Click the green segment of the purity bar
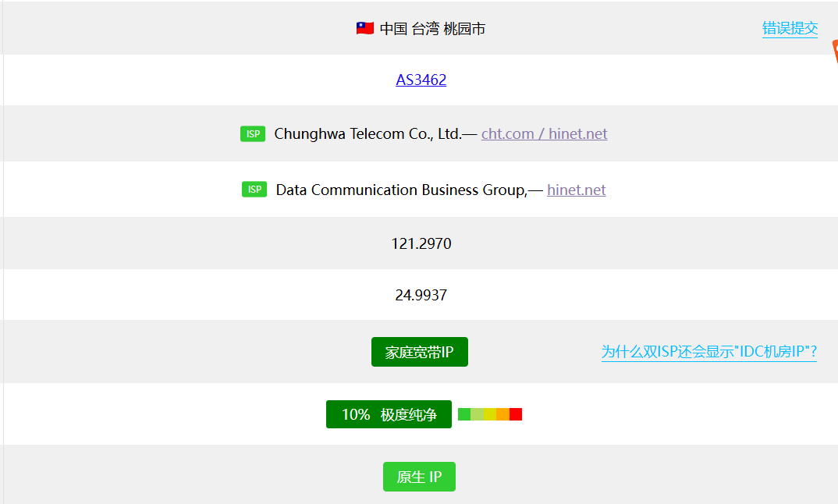This screenshot has height=504, width=838. (464, 414)
